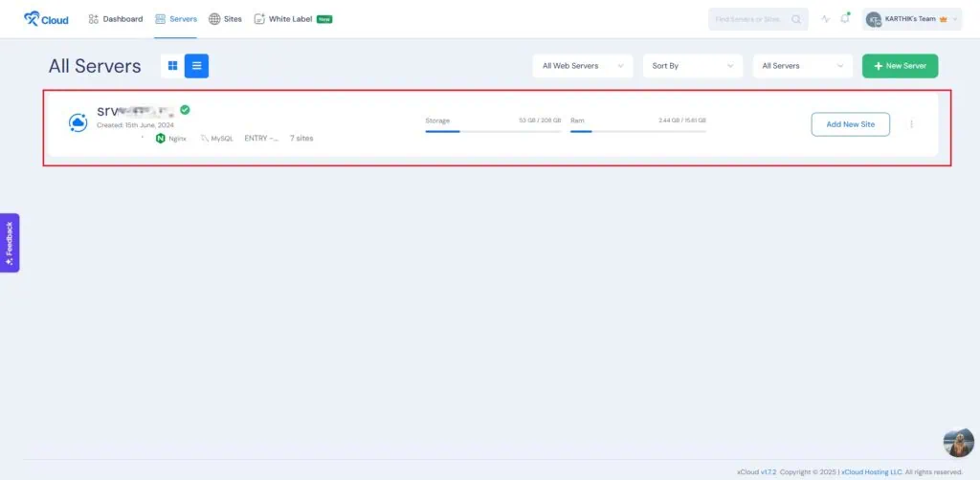Open the srv server name link
The width and height of the screenshot is (980, 480).
[136, 111]
